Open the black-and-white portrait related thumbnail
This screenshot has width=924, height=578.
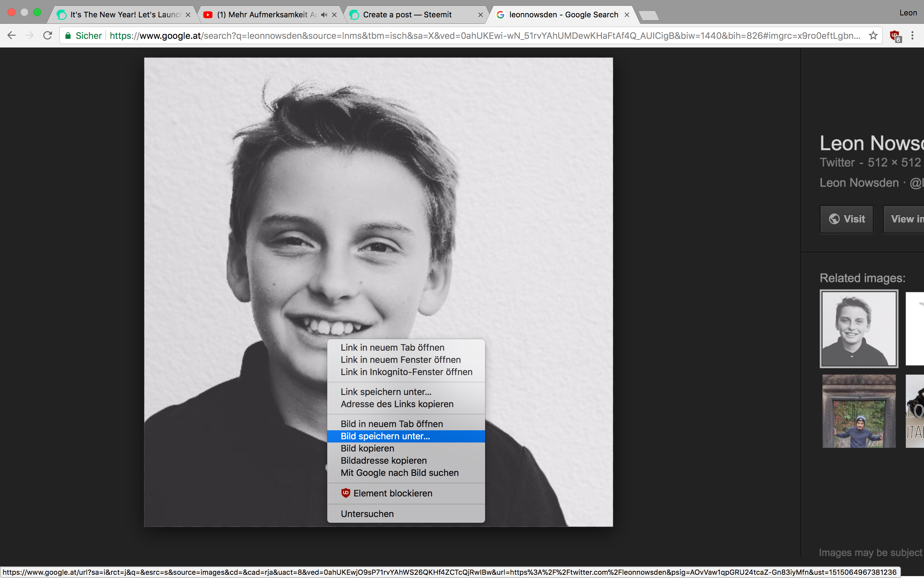(x=859, y=329)
